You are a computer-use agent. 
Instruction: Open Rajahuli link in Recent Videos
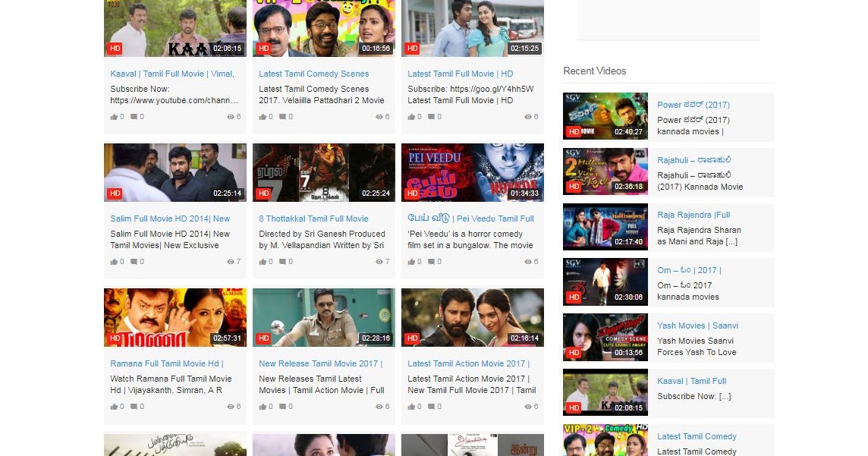click(693, 160)
